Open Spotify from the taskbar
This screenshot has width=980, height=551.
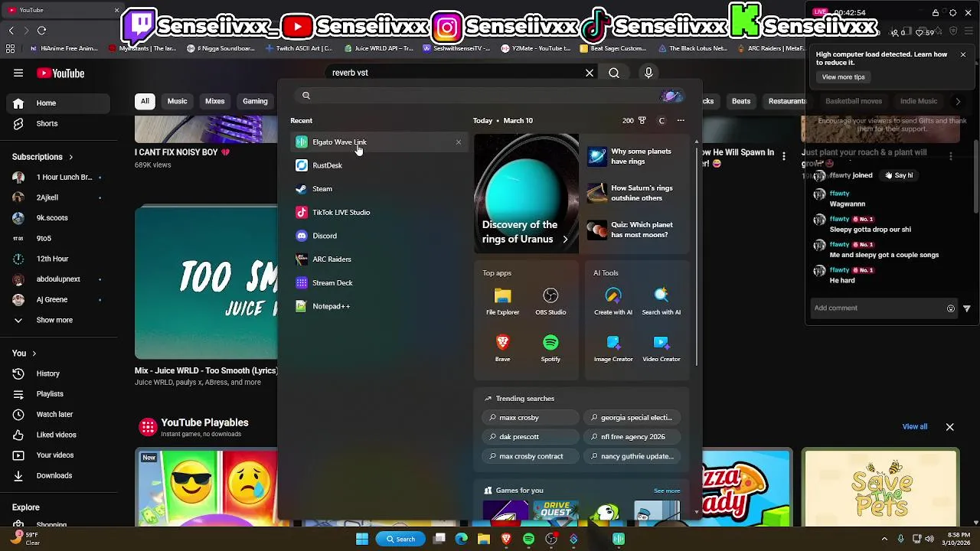528,539
